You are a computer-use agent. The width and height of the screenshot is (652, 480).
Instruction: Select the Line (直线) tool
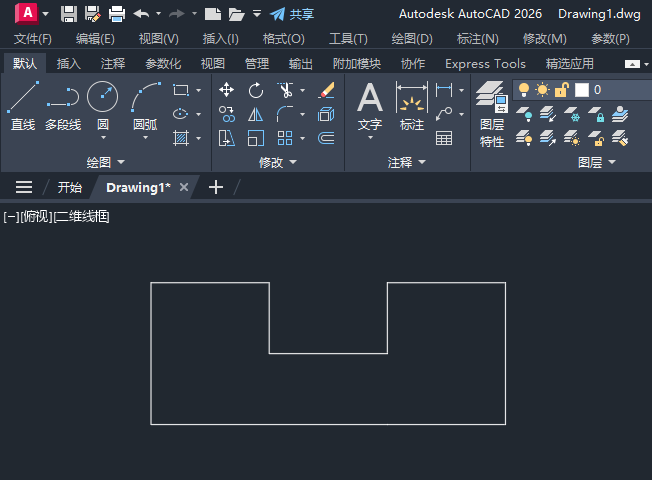click(x=23, y=106)
